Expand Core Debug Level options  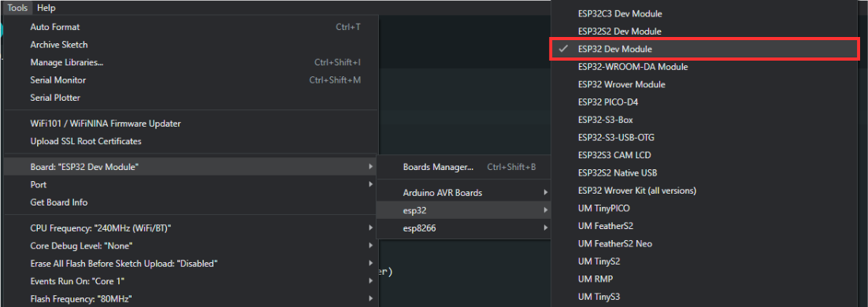191,246
